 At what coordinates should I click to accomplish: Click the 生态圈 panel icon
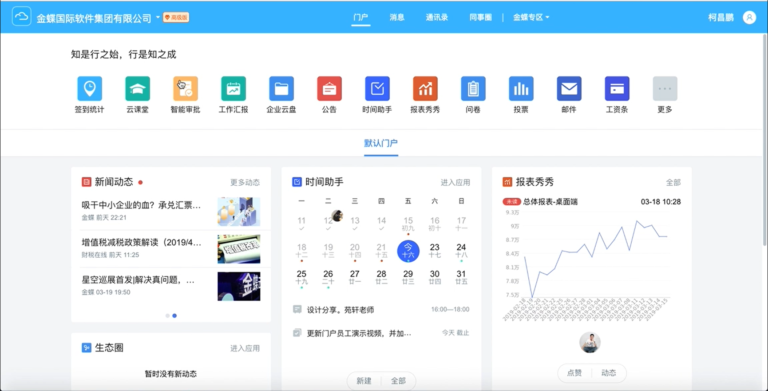coord(86,348)
